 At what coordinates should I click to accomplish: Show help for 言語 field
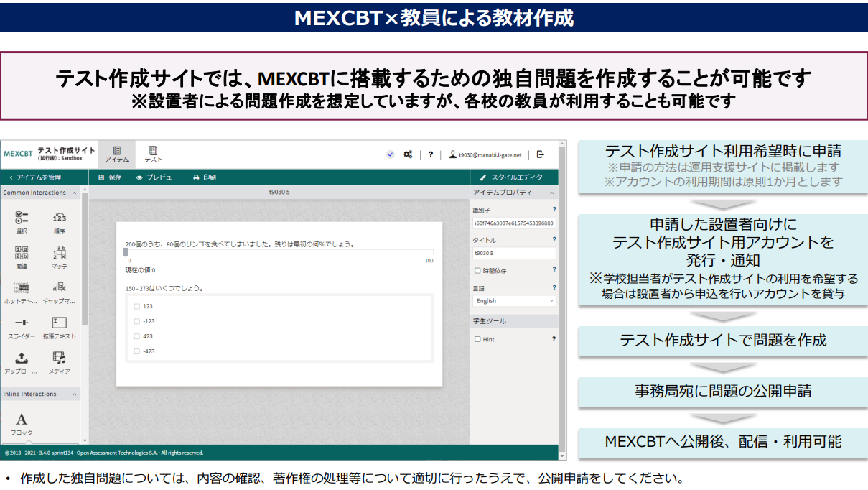point(554,287)
